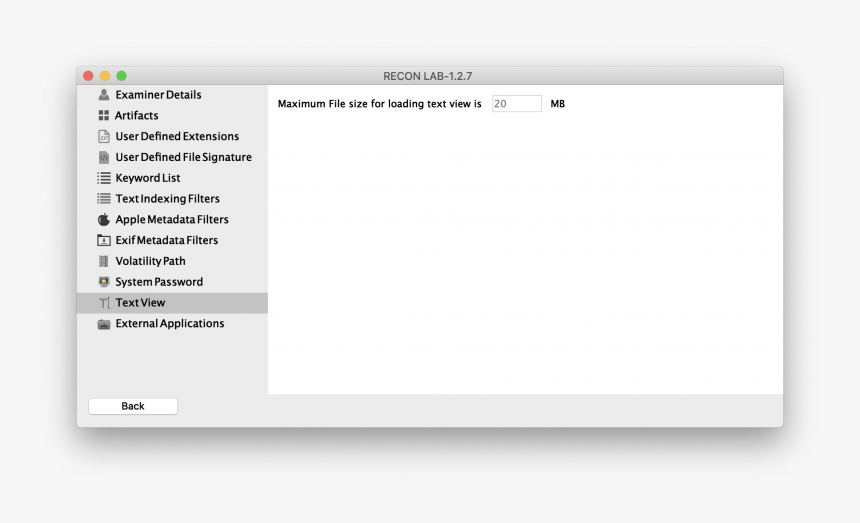Click the Back button
Viewport: 860px width, 523px height.
(x=133, y=406)
